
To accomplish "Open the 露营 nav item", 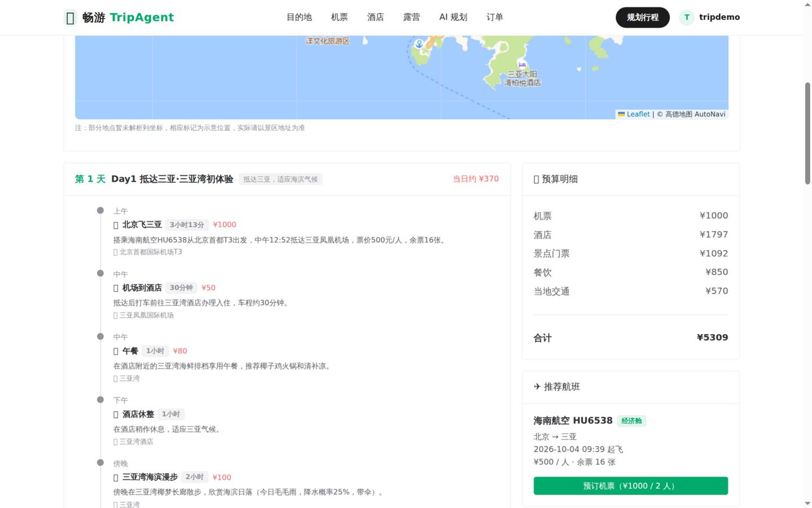I will [412, 17].
